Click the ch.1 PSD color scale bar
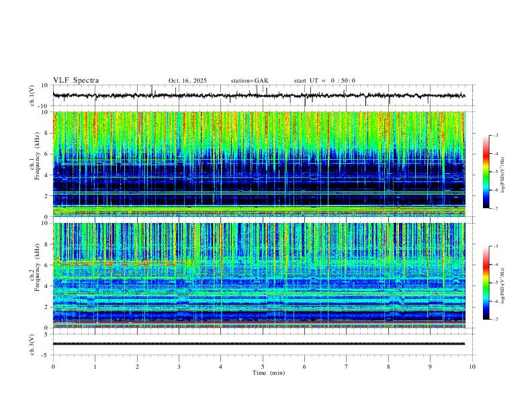Screen dimensions: 532x411 click(x=486, y=172)
